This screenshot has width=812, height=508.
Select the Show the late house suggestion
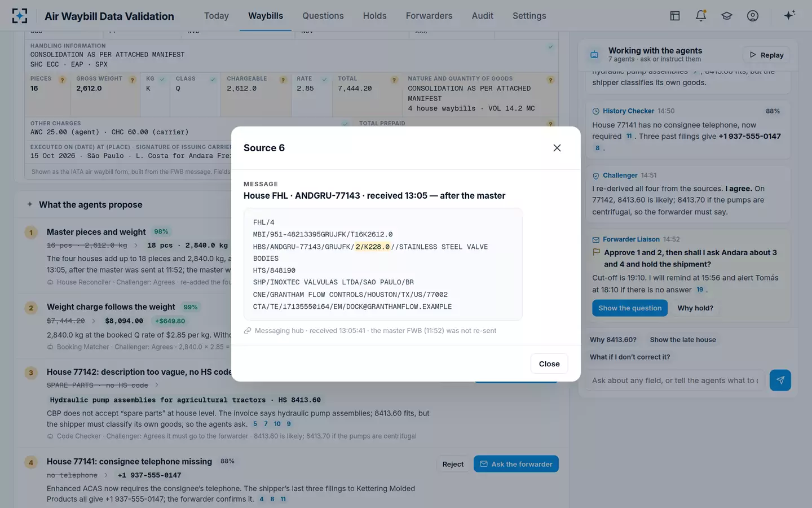(683, 340)
